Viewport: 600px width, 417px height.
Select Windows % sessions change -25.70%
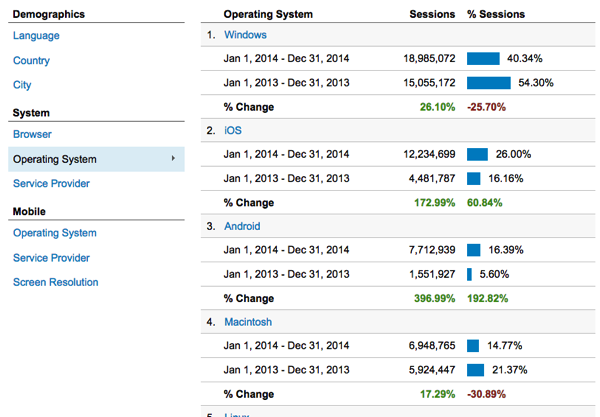pos(486,107)
